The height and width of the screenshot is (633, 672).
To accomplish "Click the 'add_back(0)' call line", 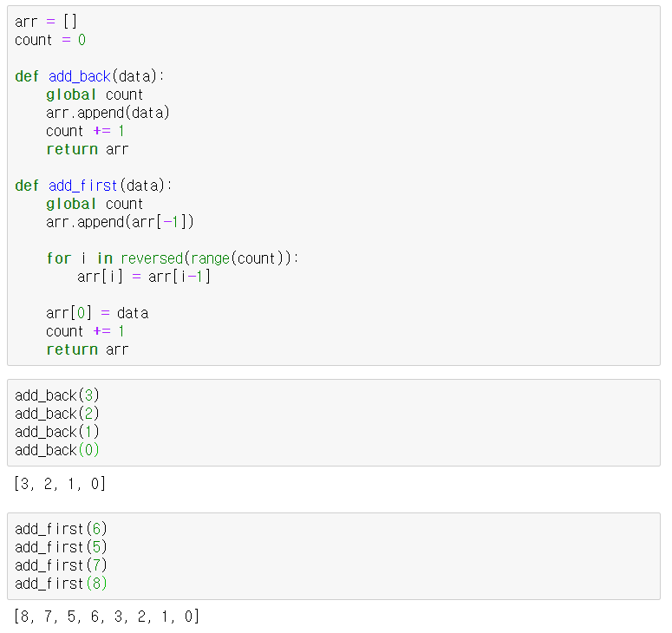I will [56, 450].
